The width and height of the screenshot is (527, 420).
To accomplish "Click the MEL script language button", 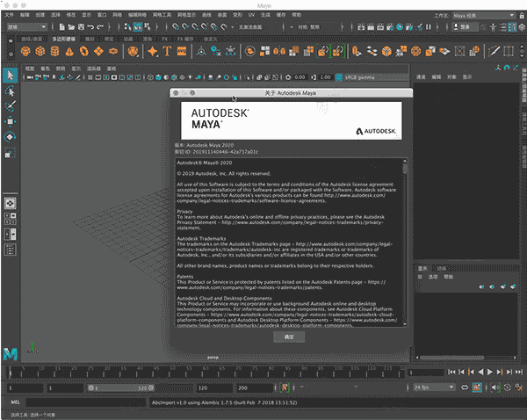I will point(16,402).
